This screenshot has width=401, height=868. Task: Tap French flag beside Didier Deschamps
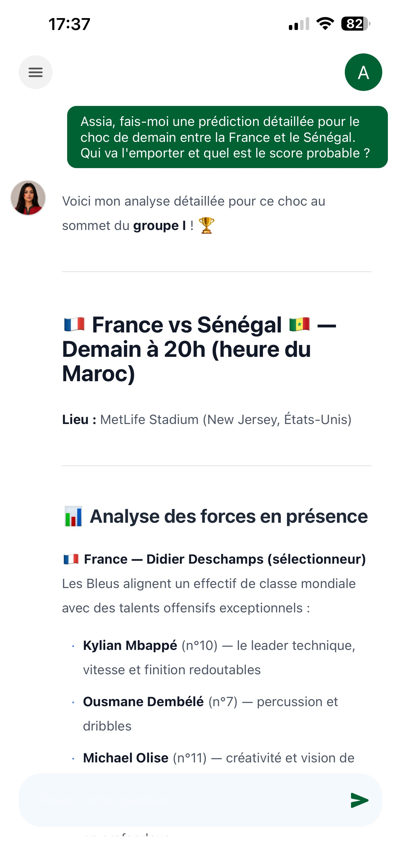coord(71,559)
